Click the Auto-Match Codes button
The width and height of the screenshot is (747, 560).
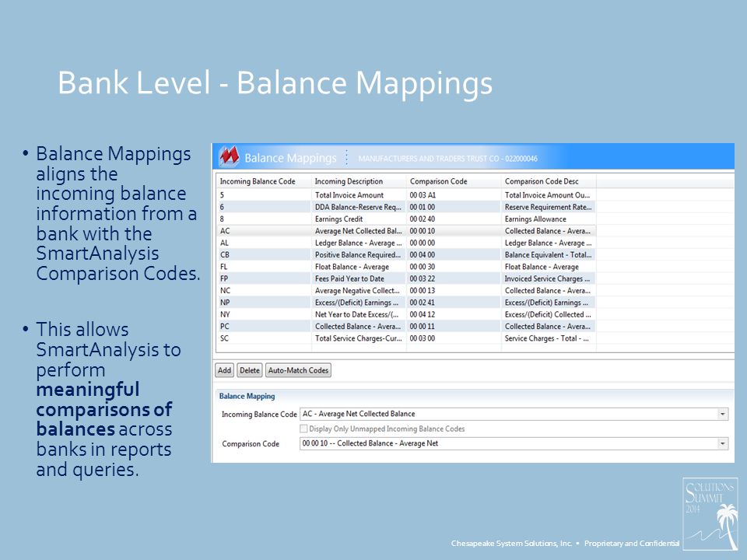click(298, 370)
